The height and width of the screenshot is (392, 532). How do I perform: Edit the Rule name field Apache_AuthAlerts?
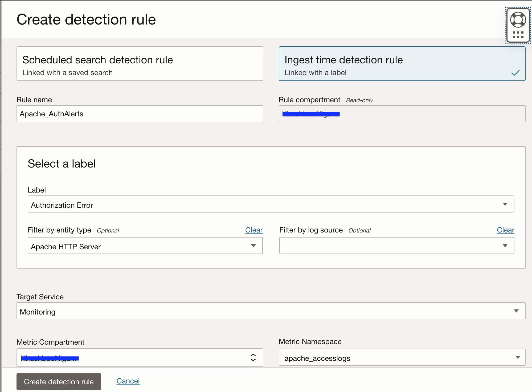pos(140,114)
